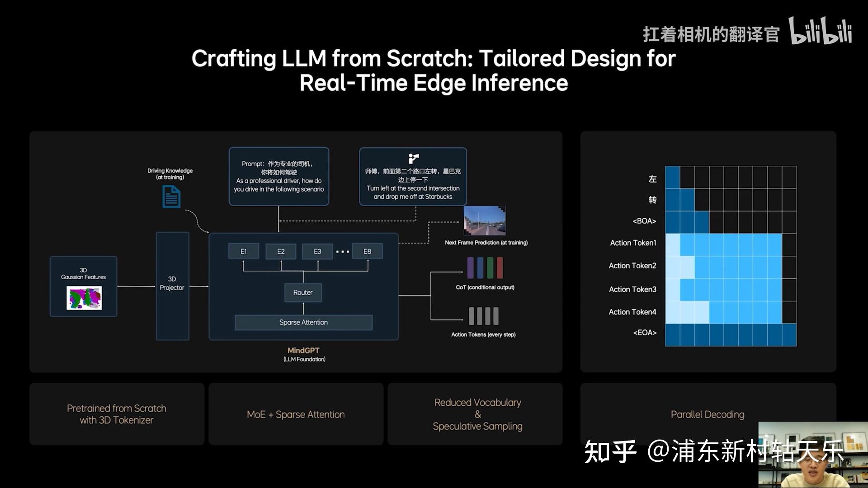
Task: Click the Driving Knowledge document icon
Action: (171, 197)
